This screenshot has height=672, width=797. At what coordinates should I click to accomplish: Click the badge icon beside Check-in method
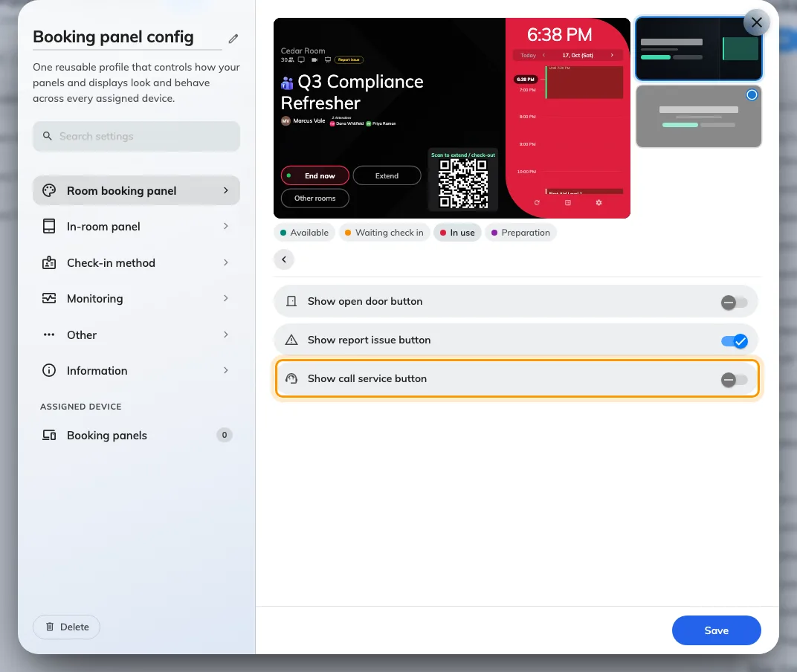[49, 263]
